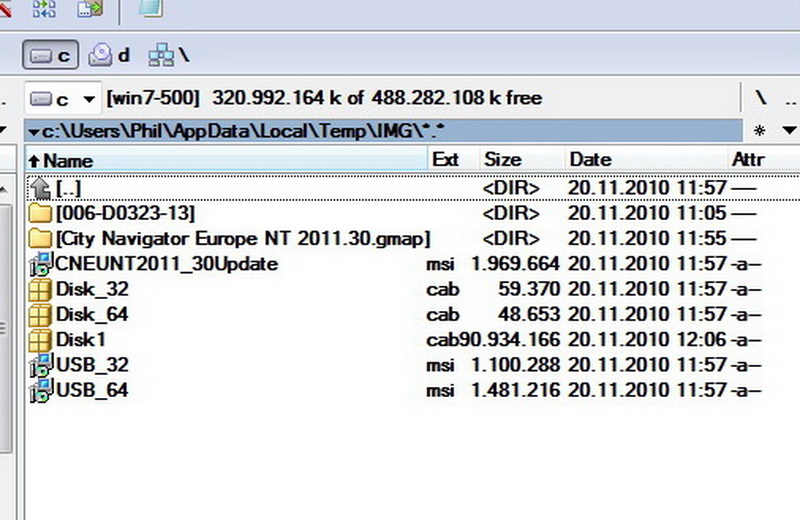Sort files by Ext column
The width and height of the screenshot is (800, 520).
point(446,160)
